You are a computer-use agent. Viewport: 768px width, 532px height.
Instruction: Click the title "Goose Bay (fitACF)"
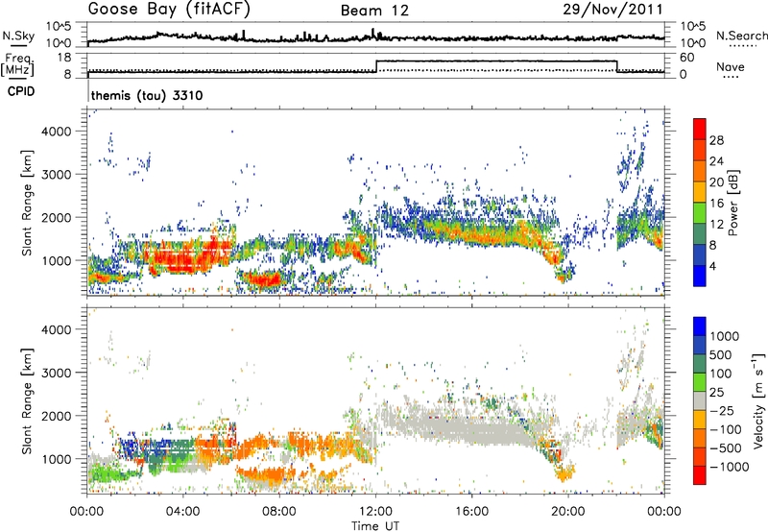point(169,9)
